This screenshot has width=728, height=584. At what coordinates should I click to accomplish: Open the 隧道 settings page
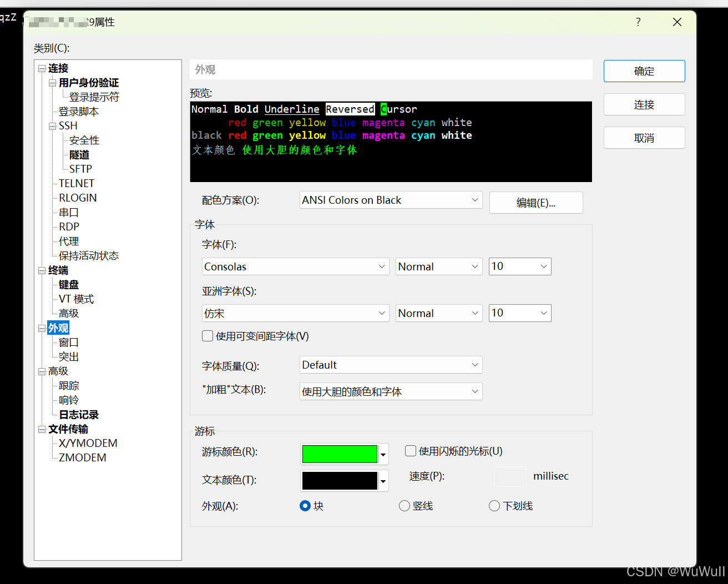point(79,155)
